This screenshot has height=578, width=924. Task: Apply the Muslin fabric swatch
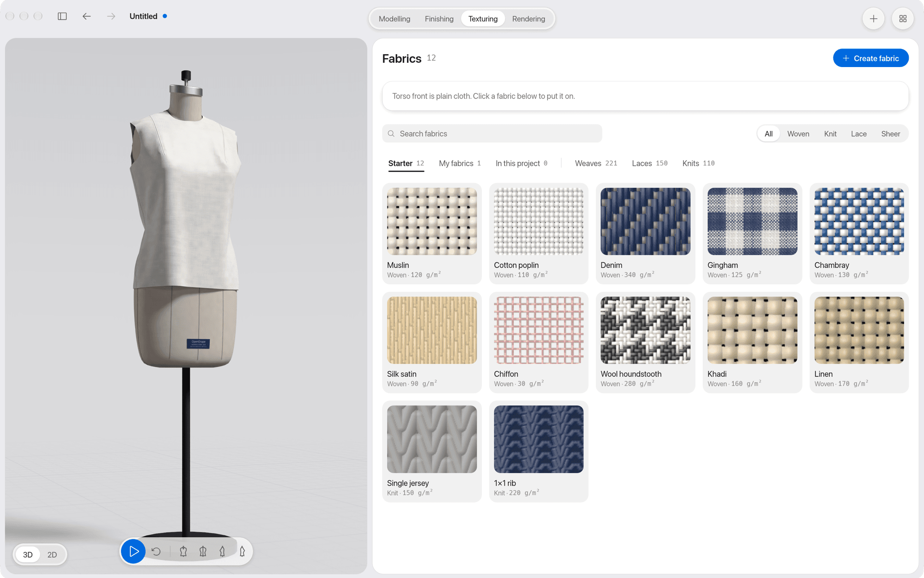tap(432, 234)
